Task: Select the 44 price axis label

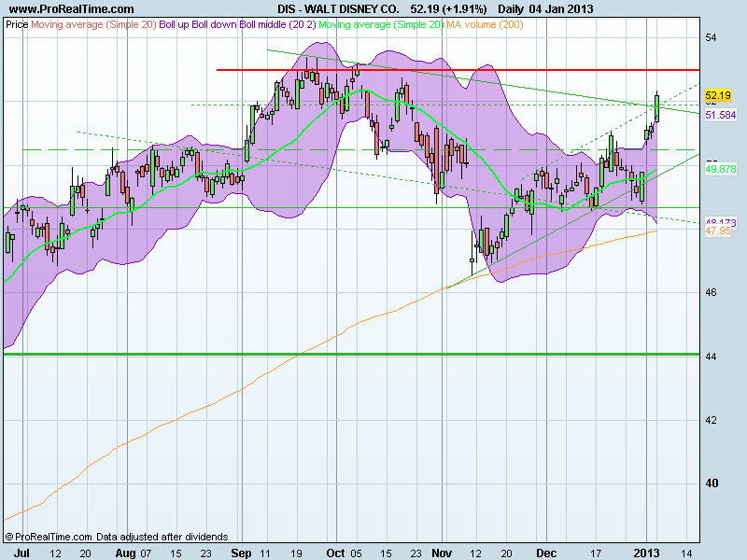Action: 711,357
